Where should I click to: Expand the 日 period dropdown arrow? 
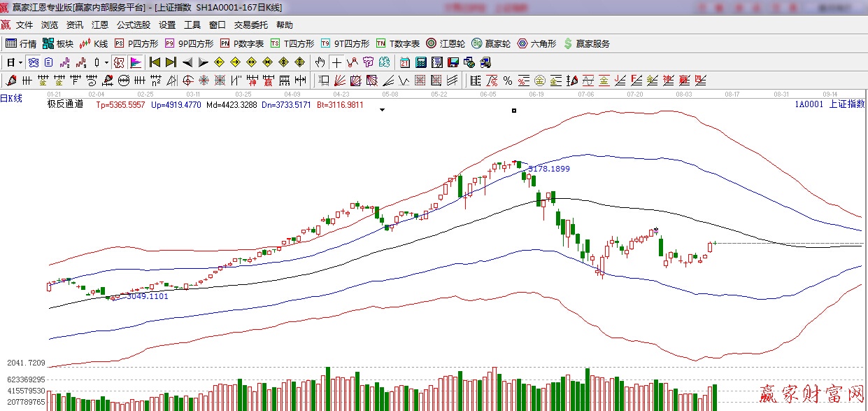pyautogui.click(x=20, y=62)
